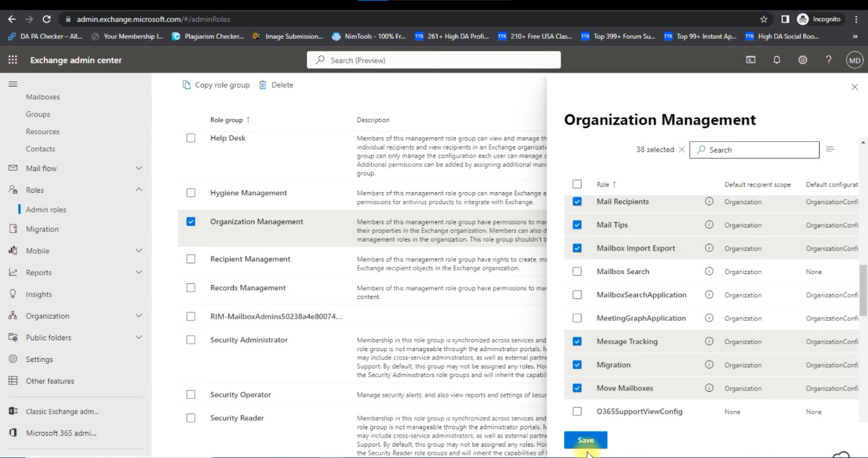The image size is (868, 458).
Task: Expand the Reports navigation section
Action: click(139, 272)
